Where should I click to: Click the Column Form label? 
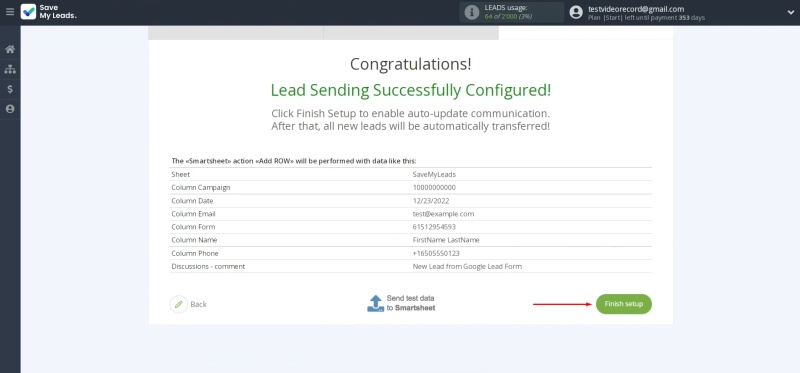click(193, 227)
